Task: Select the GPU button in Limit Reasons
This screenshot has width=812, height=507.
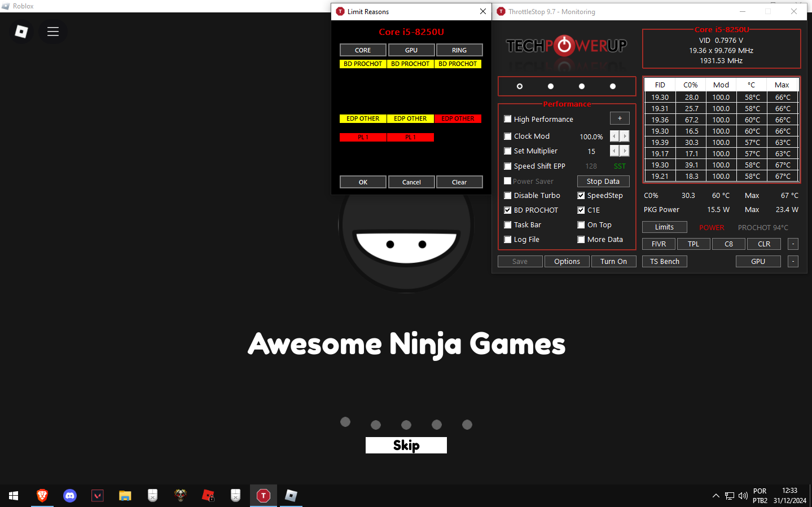Action: [411, 50]
